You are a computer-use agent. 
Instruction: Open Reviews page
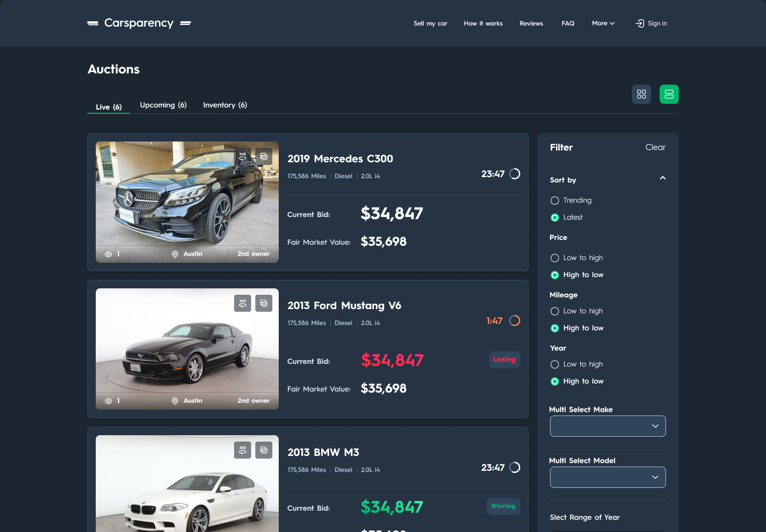click(x=531, y=23)
